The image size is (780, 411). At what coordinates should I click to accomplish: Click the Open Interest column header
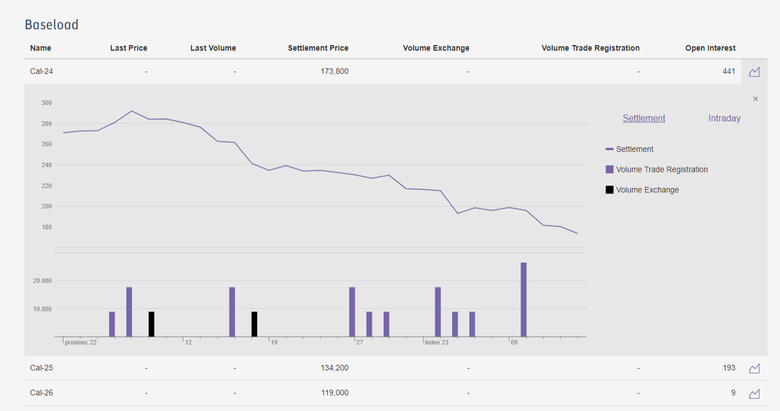pyautogui.click(x=710, y=47)
